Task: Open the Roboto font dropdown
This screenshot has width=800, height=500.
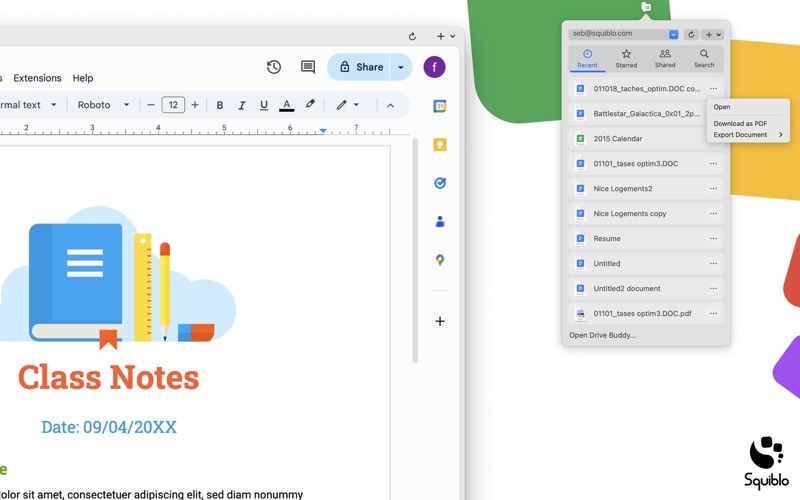Action: (x=104, y=105)
